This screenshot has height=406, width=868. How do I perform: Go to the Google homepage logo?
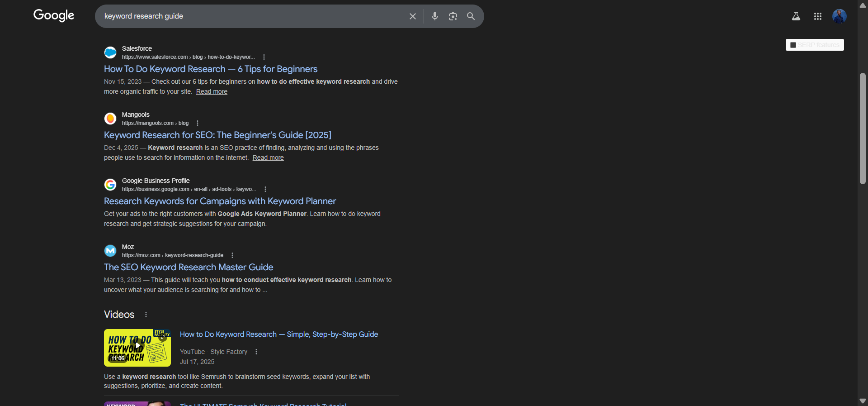pyautogui.click(x=54, y=15)
